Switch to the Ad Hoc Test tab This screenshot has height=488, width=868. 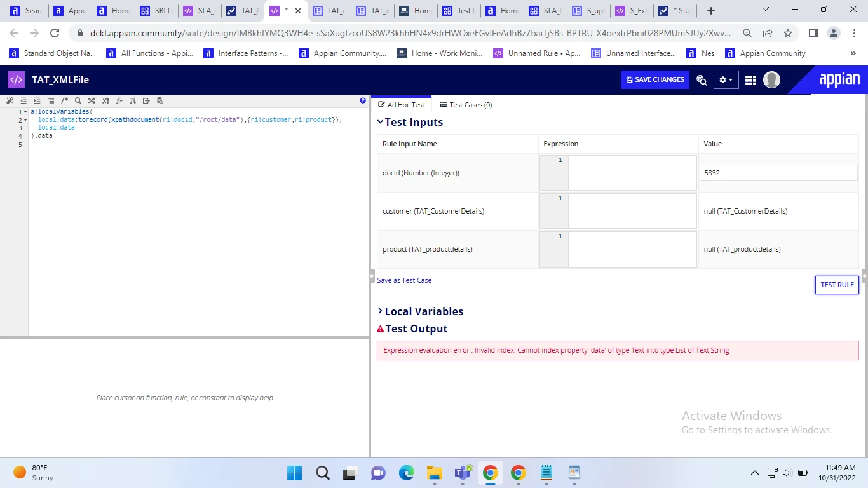pyautogui.click(x=402, y=105)
